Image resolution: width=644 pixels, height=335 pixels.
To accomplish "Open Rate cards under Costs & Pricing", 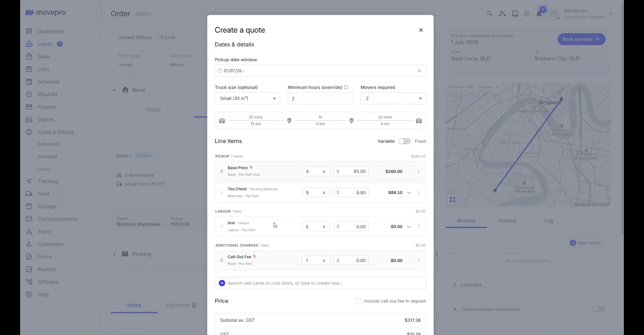I will [x=49, y=144].
